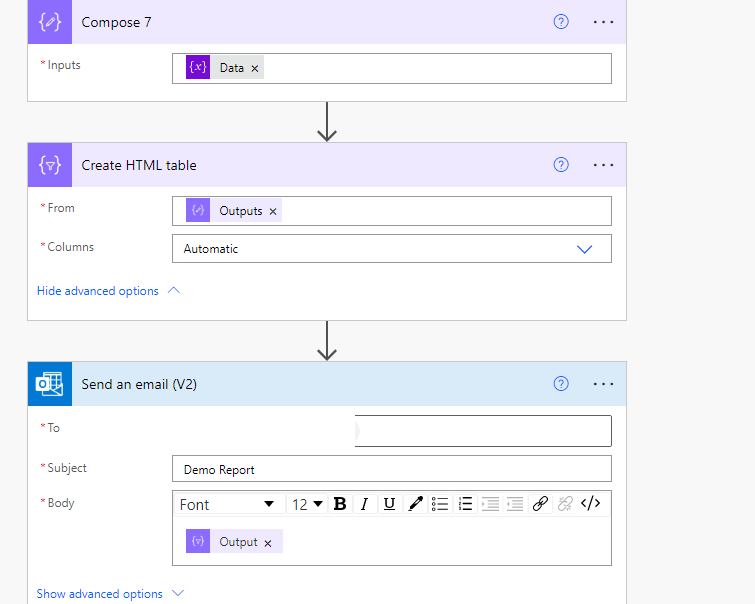Image resolution: width=755 pixels, height=604 pixels.
Task: Insert a numbered list in body
Action: tap(465, 504)
